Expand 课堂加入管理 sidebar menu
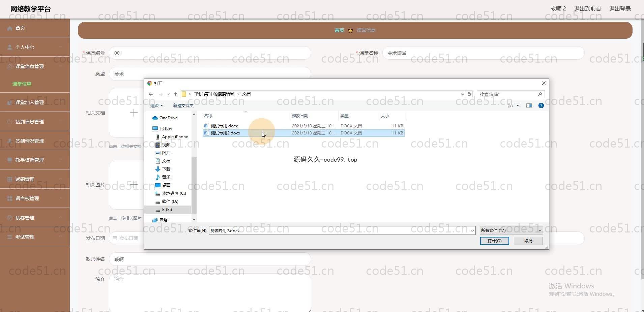 35,102
